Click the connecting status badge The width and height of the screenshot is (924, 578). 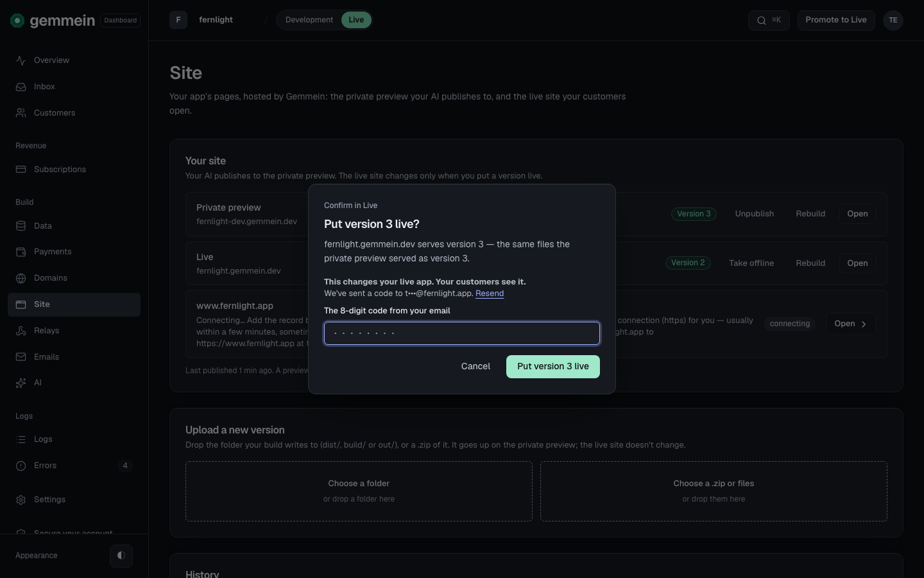[x=790, y=324]
